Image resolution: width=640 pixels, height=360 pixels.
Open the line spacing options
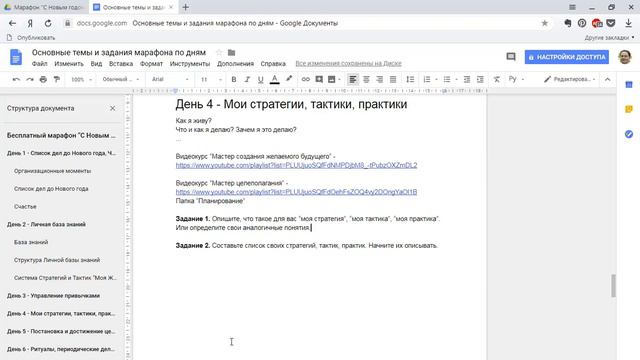click(410, 79)
